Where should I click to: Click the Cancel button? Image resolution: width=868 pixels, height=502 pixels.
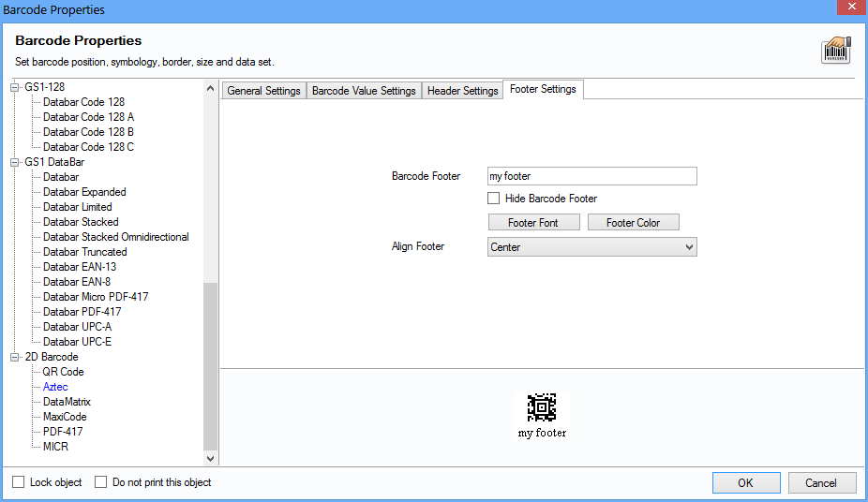point(821,482)
